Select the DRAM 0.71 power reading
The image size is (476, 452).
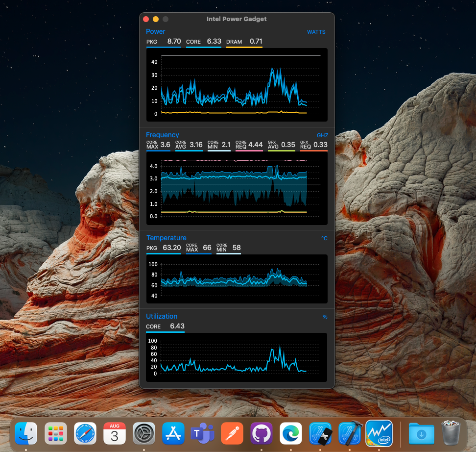[x=244, y=42]
